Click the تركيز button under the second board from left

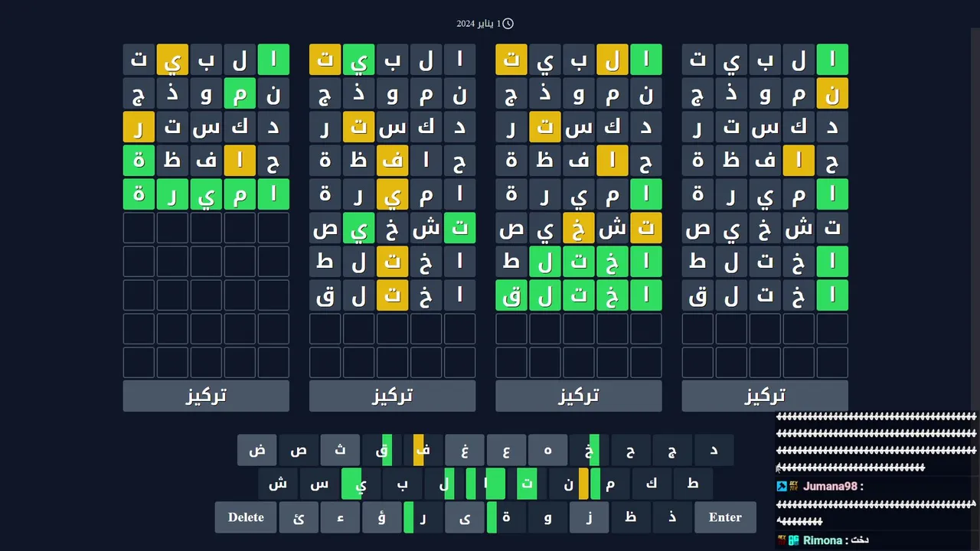(x=392, y=396)
